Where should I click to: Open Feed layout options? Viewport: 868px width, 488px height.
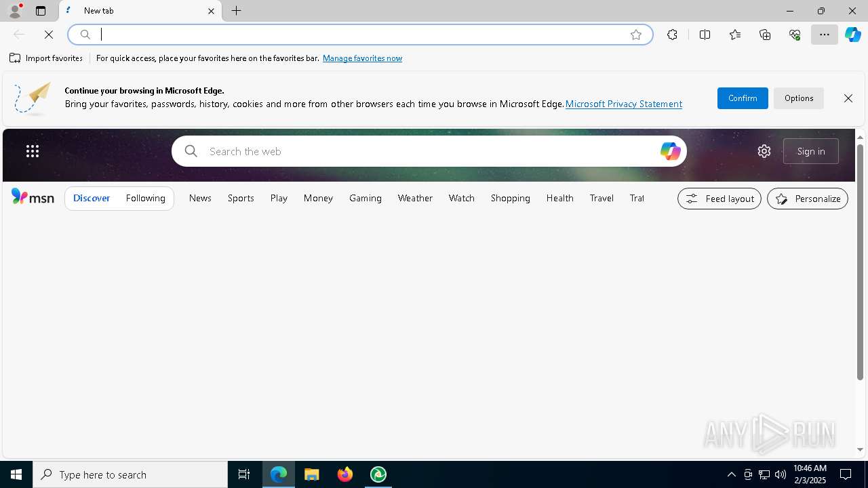click(719, 199)
